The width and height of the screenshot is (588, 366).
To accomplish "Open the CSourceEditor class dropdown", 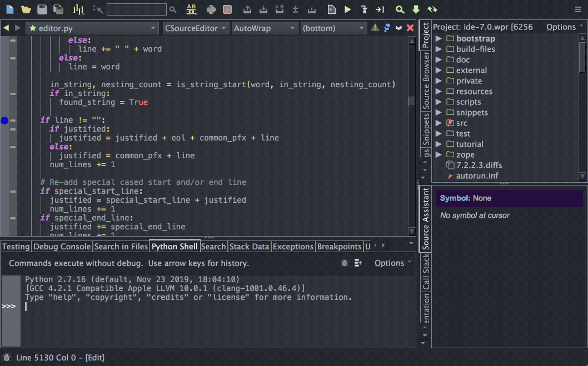I will pyautogui.click(x=196, y=28).
